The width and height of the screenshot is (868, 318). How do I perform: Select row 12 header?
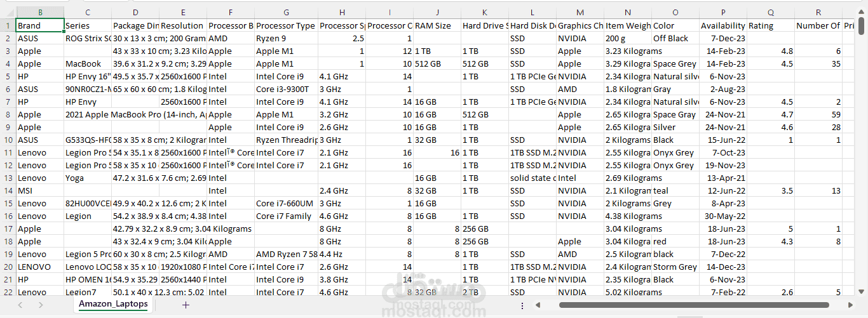(8, 166)
